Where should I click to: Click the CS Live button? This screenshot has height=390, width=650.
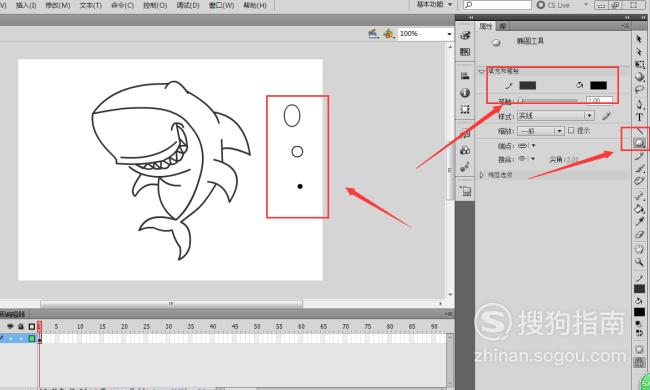coord(553,5)
